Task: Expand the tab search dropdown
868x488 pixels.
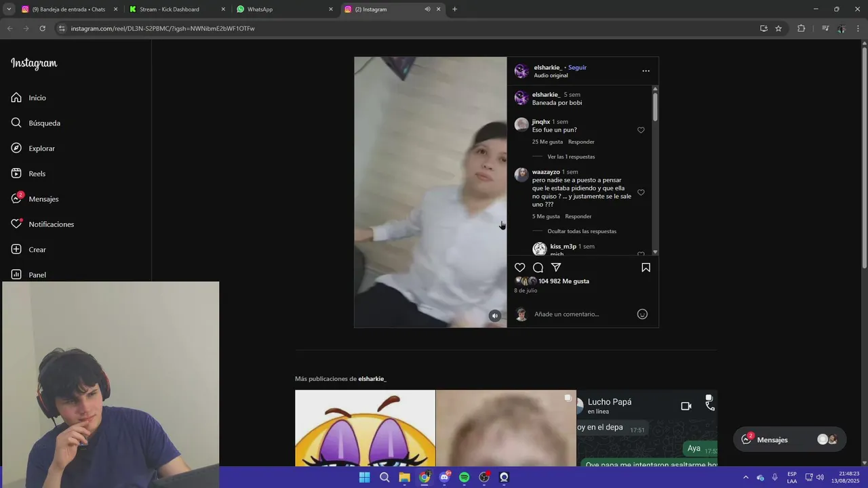Action: tap(8, 9)
